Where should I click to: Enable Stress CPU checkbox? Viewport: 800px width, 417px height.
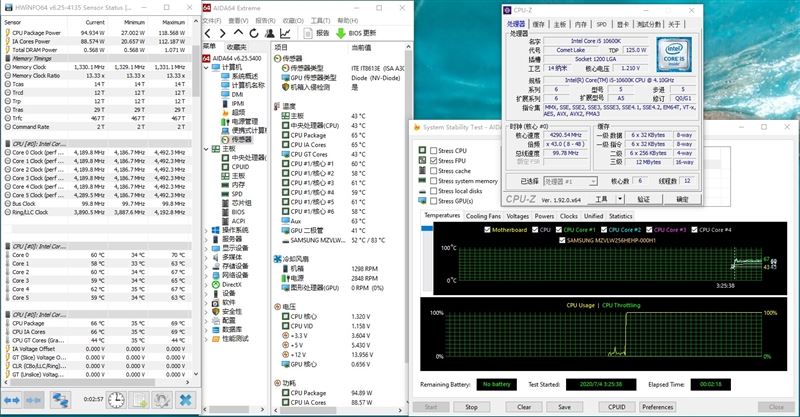point(433,151)
